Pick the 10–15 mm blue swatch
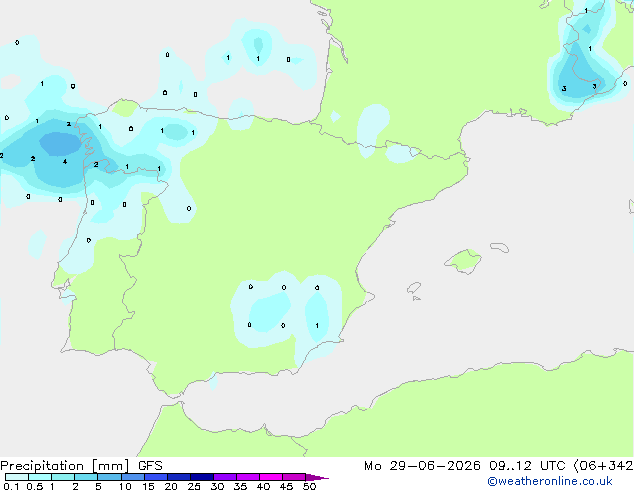634x490 pixels. coord(132,477)
